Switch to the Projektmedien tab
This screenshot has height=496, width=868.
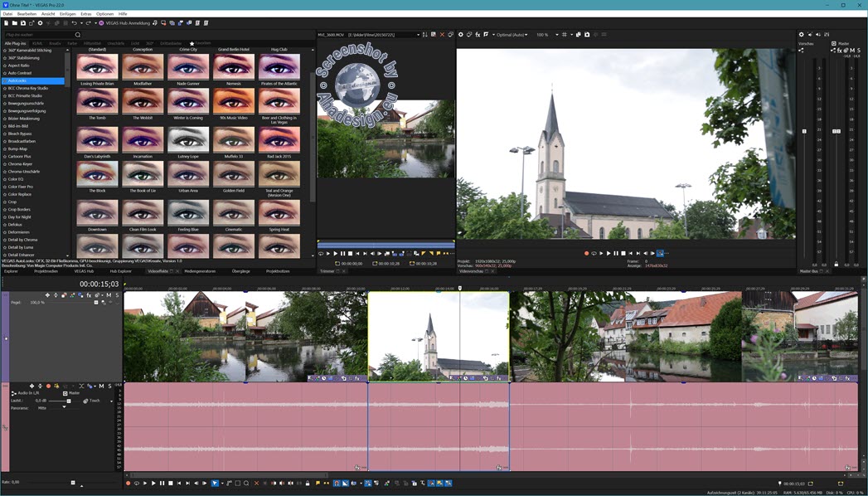coord(46,271)
